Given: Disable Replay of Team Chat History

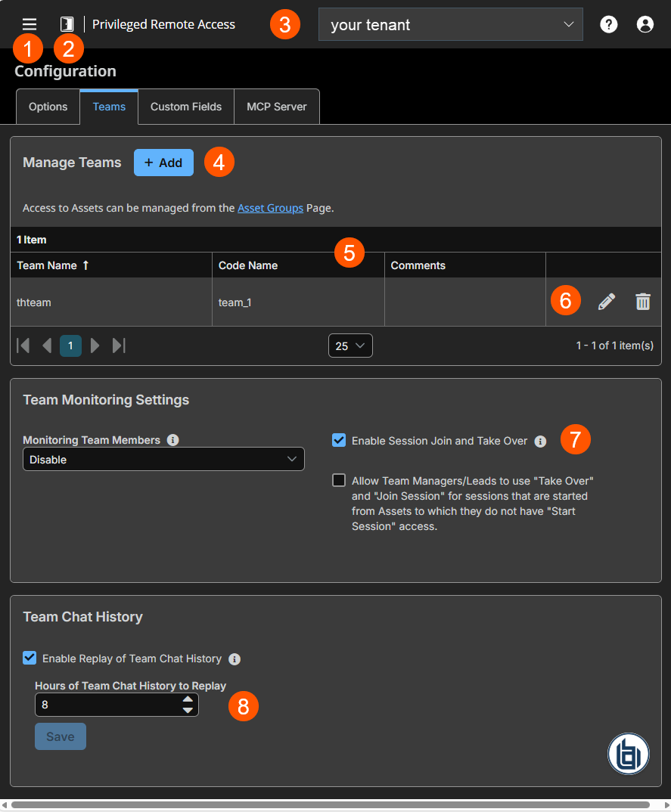Looking at the screenshot, I should pyautogui.click(x=29, y=658).
